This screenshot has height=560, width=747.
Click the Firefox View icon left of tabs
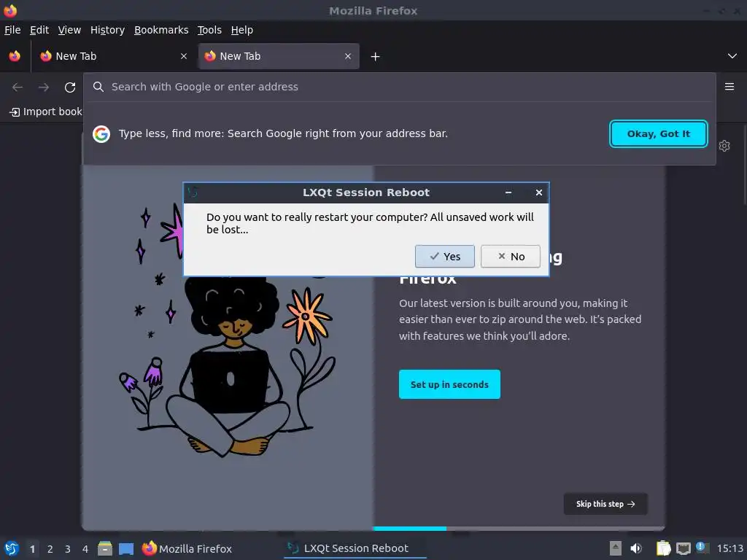coord(15,56)
